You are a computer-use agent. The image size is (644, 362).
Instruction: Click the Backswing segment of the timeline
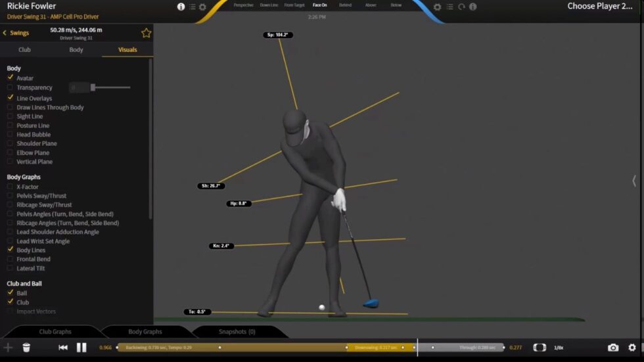tap(232, 348)
